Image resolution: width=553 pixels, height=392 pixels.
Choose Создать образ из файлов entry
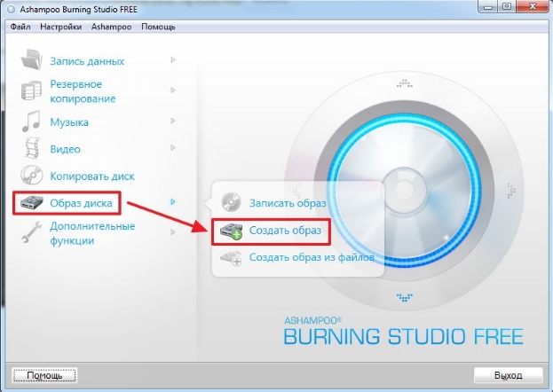click(x=312, y=257)
